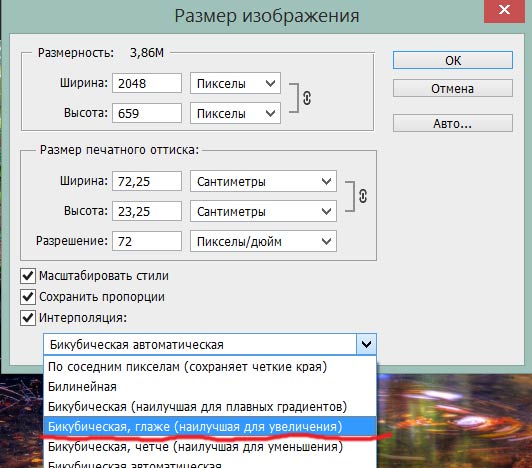Expand the print width Сантиметры dropdown
The image size is (532, 468).
pos(263,181)
